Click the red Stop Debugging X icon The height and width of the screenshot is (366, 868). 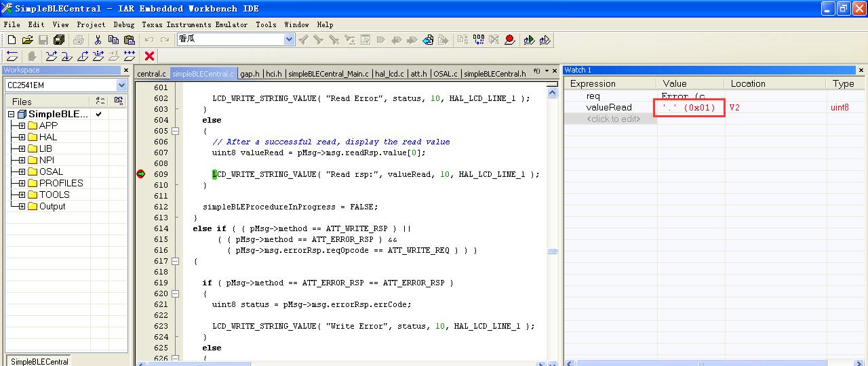[149, 56]
